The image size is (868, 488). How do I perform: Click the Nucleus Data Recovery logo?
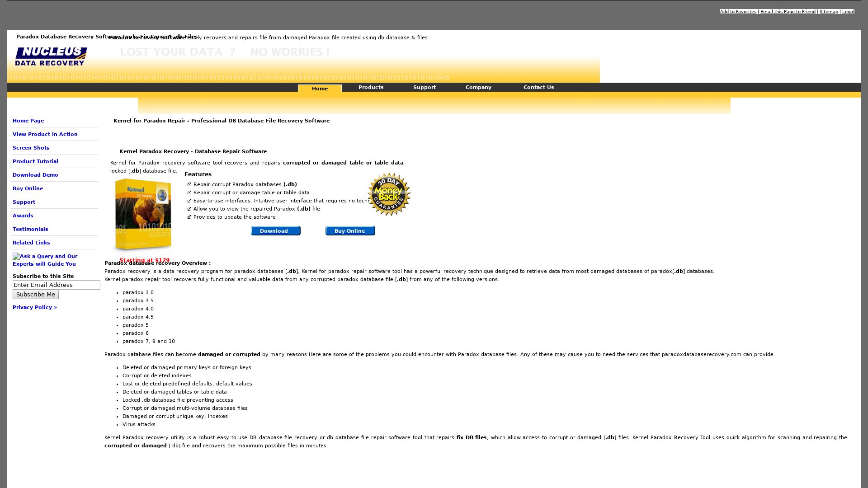[x=51, y=56]
